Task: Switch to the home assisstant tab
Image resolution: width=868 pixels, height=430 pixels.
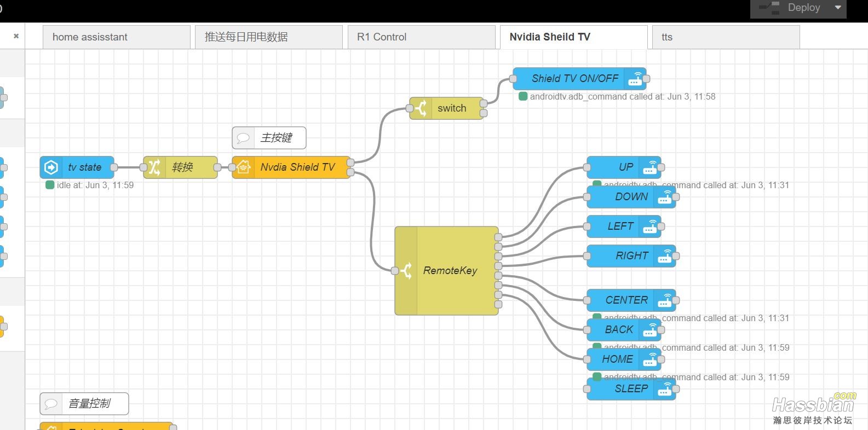Action: 117,37
